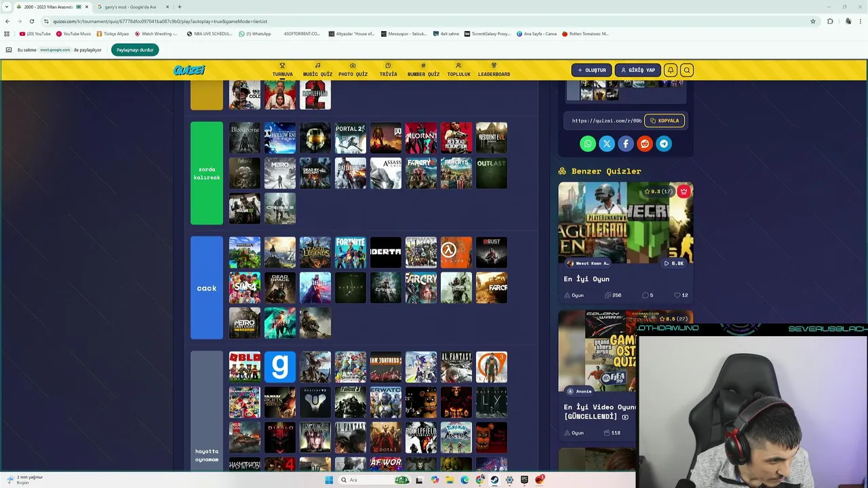Click the address bar URL
Screen dimensions: 868x488
pyautogui.click(x=160, y=21)
